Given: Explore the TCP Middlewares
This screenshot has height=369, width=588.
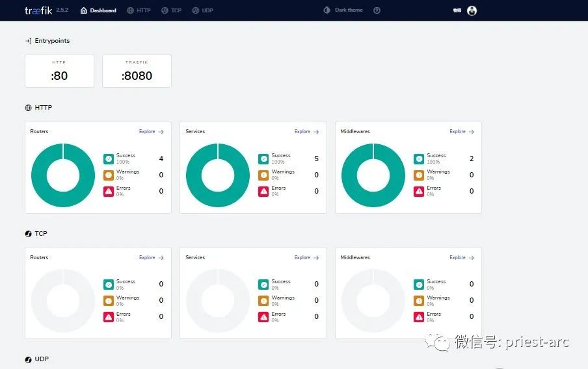Looking at the screenshot, I should [462, 257].
